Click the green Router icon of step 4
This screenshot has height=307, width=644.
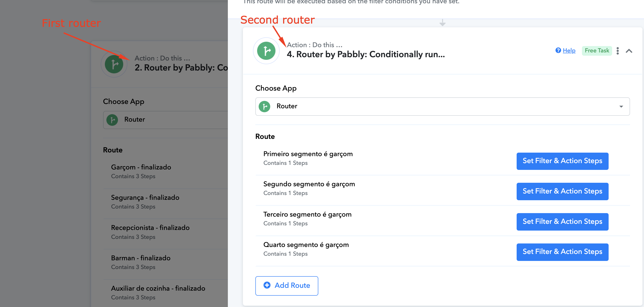[266, 51]
